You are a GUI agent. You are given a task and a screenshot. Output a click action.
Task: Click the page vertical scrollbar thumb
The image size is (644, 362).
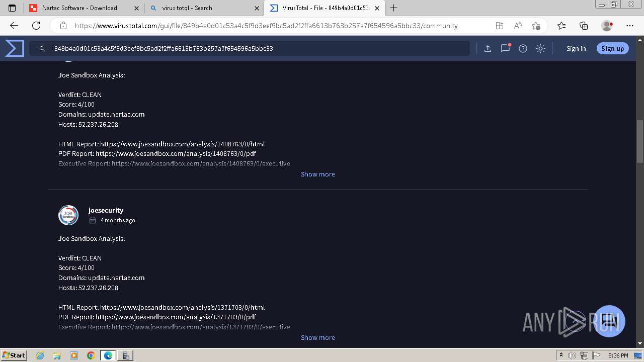pyautogui.click(x=640, y=141)
